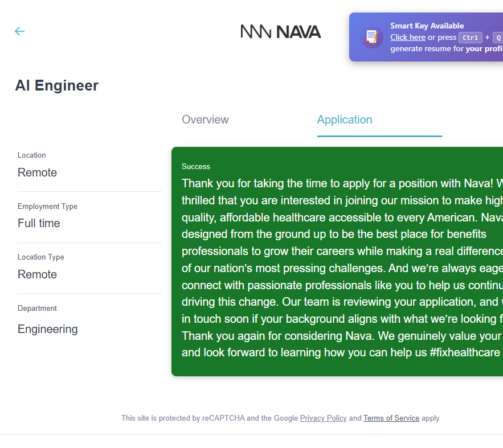Viewport: 503px width, 448px height.
Task: Click the Smart Key resume document icon
Action: tap(372, 37)
